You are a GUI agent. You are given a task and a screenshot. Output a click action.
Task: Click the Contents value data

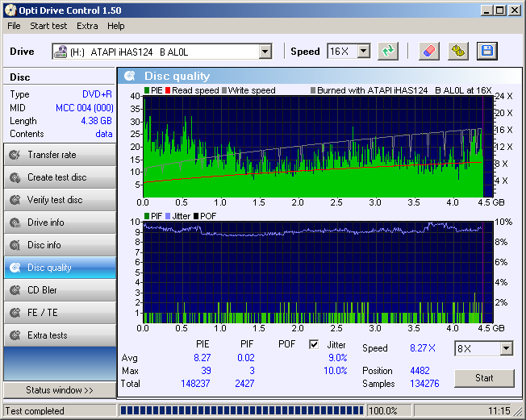(x=104, y=134)
